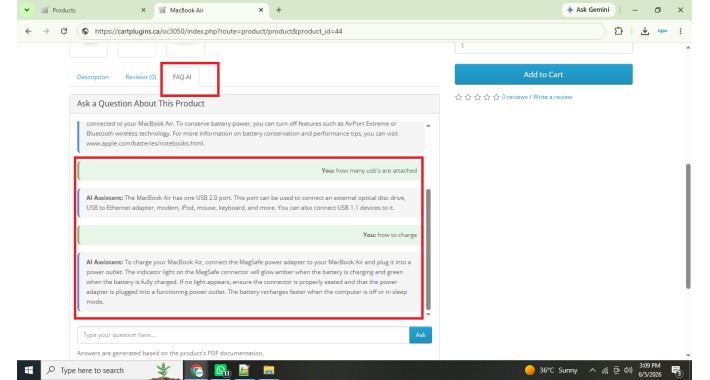Open the tab search dropdown arrow
Screen dimensions: 710x380
tap(27, 10)
